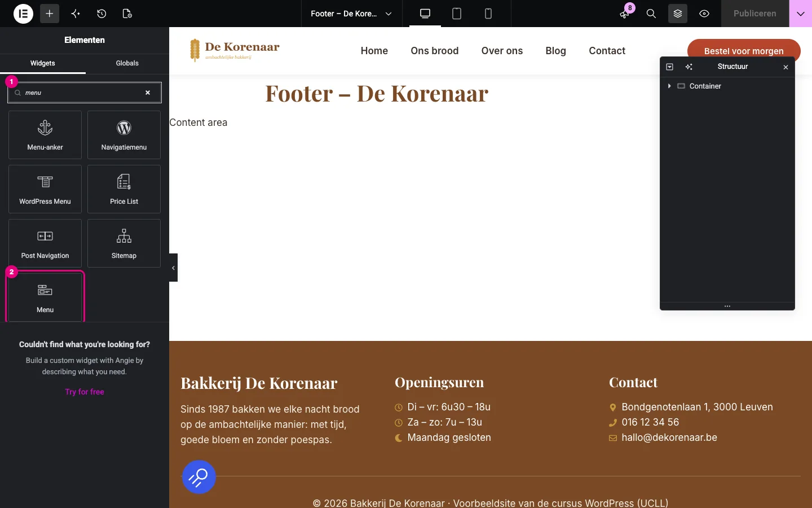
Task: Click the widget search input field
Action: [x=85, y=93]
